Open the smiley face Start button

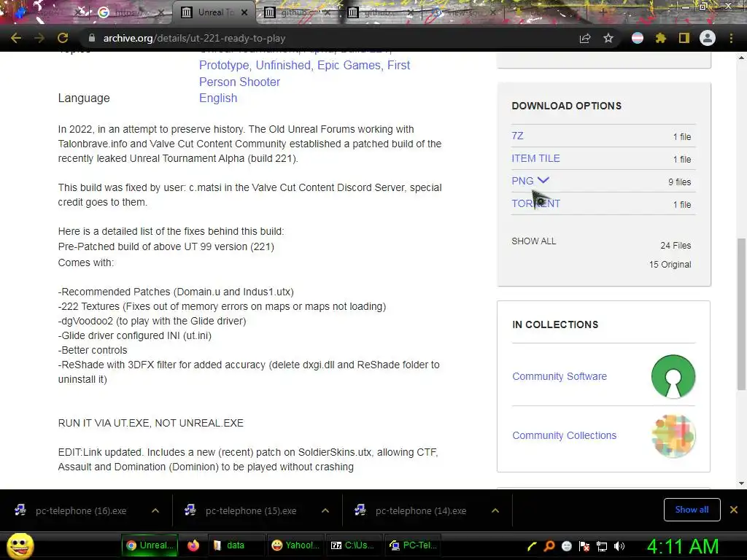tap(20, 545)
